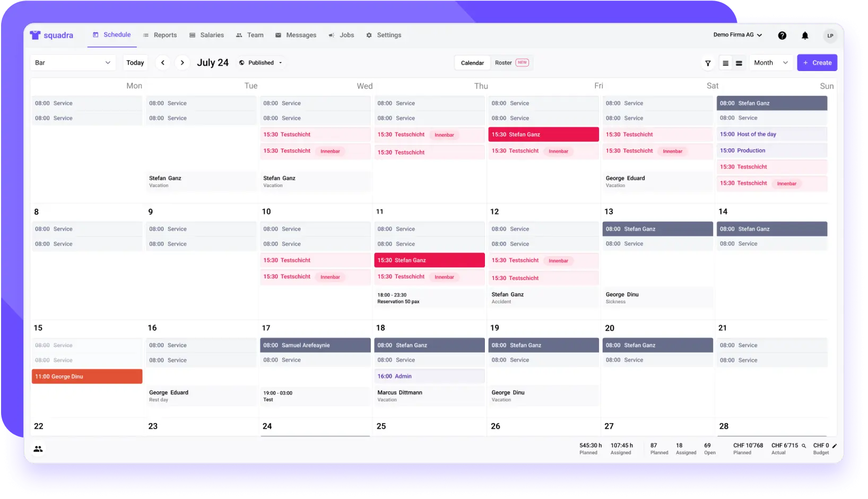Expand the Demo Firma AG company dropdown
This screenshot has height=499, width=868.
coord(737,34)
